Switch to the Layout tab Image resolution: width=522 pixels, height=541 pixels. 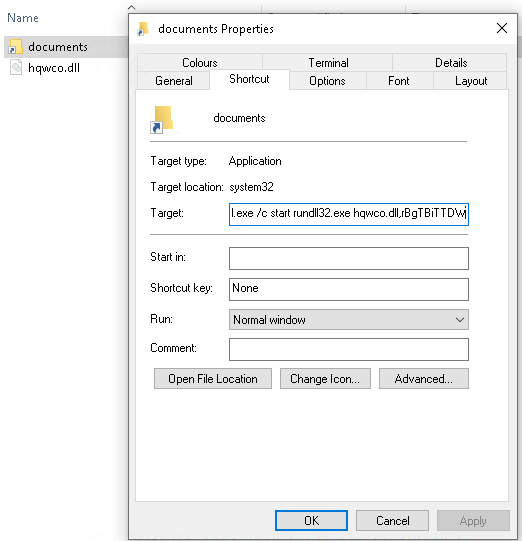click(x=471, y=81)
